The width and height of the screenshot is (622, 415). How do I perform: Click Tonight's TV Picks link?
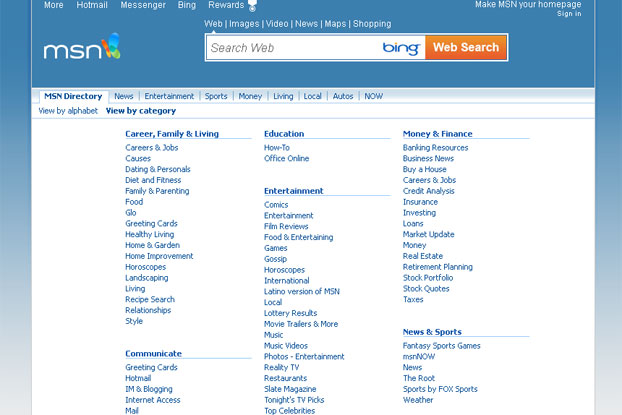(294, 400)
